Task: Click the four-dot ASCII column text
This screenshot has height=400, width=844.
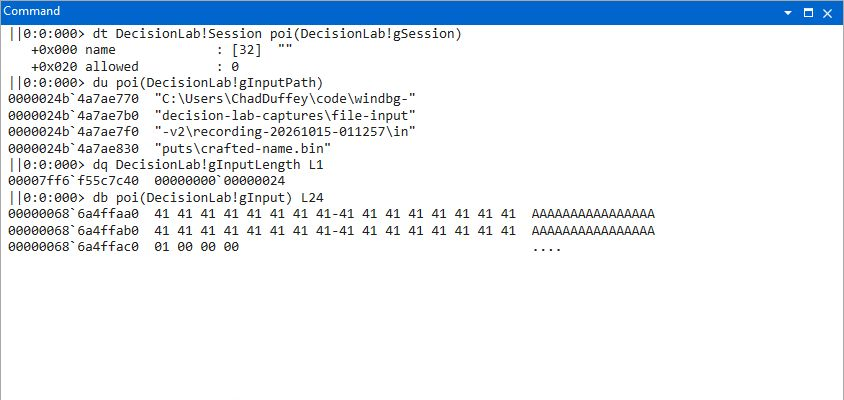Action: point(547,248)
